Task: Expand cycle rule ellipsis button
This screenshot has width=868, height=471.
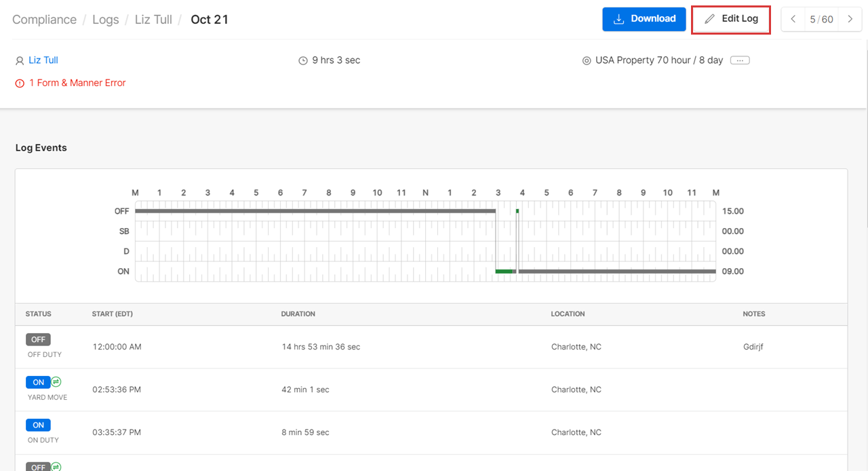Action: tap(740, 60)
